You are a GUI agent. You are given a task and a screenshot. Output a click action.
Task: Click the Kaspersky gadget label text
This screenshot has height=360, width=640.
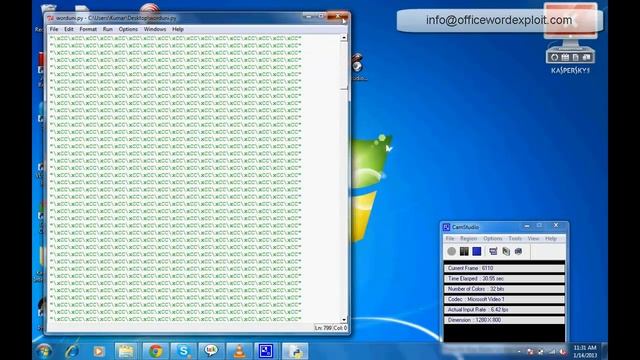pyautogui.click(x=570, y=71)
